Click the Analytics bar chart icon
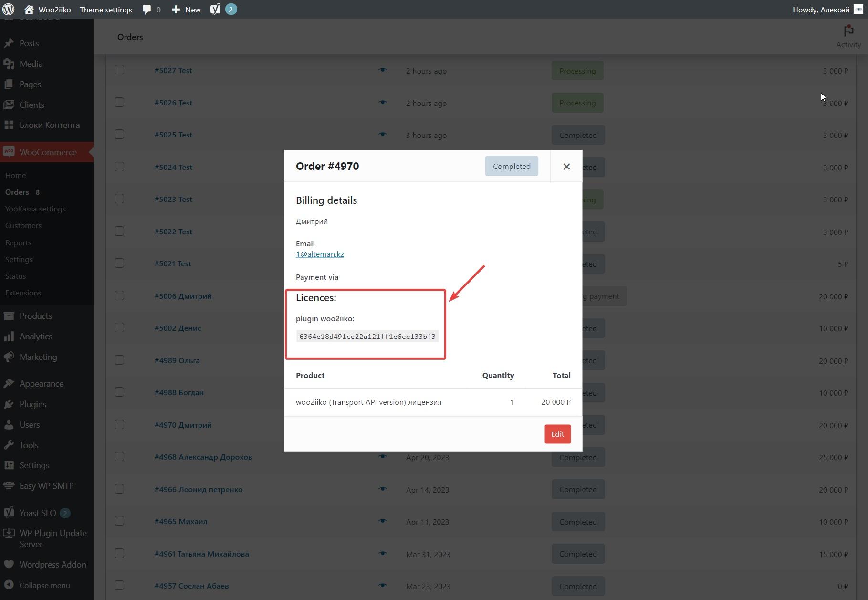The image size is (868, 600). click(9, 337)
